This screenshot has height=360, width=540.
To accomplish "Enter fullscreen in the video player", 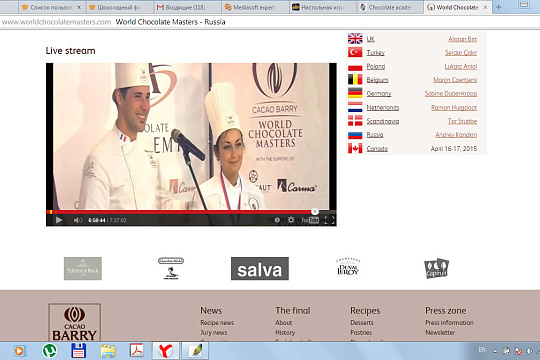I will [x=330, y=220].
